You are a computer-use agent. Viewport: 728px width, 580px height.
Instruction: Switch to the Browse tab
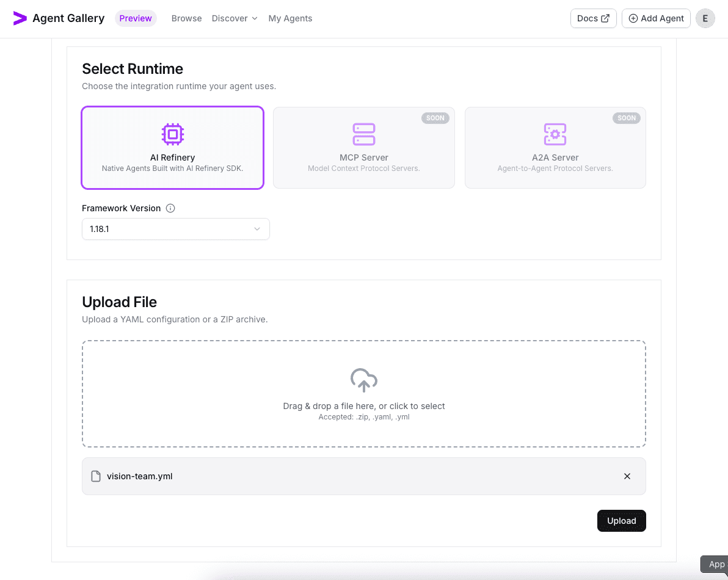point(186,18)
